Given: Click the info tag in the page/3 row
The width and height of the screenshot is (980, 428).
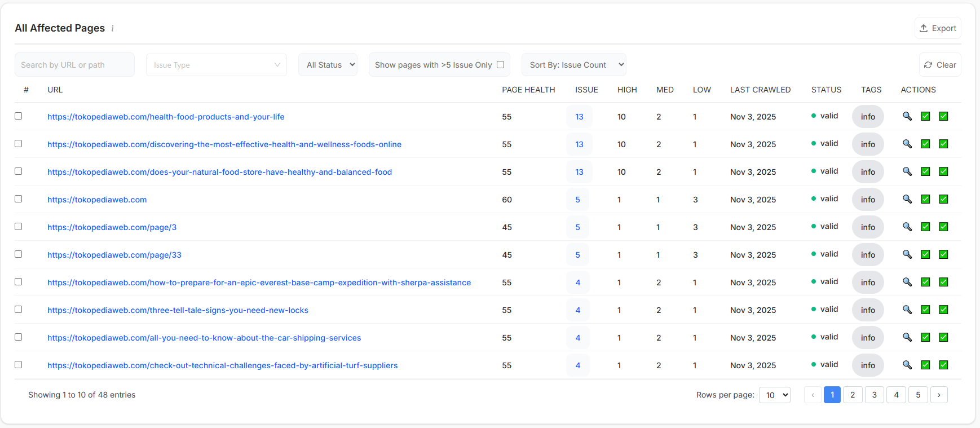Looking at the screenshot, I should [868, 227].
